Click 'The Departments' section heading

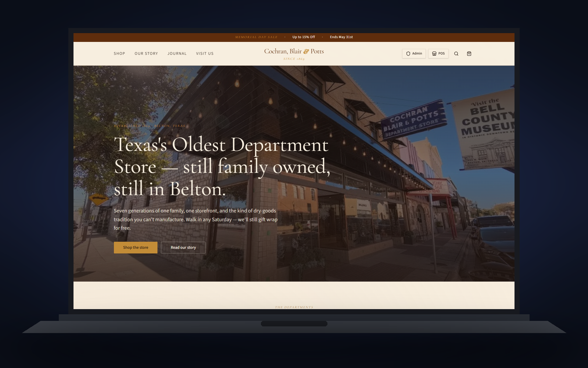pyautogui.click(x=294, y=307)
